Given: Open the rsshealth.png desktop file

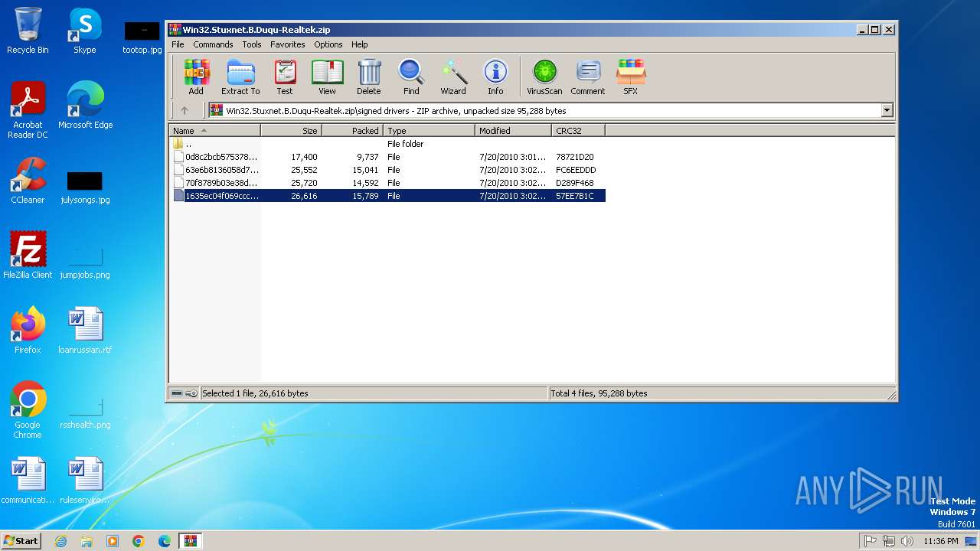Looking at the screenshot, I should pos(85,412).
